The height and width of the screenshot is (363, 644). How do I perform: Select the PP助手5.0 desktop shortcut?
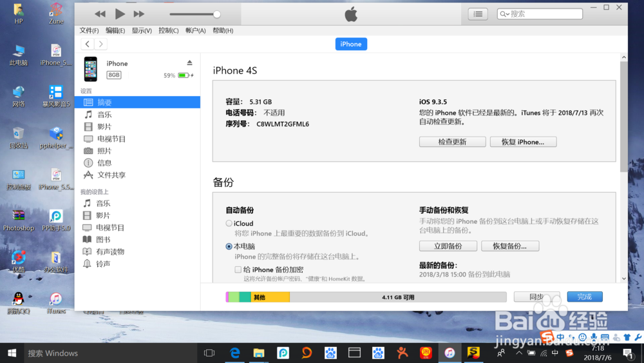56,221
